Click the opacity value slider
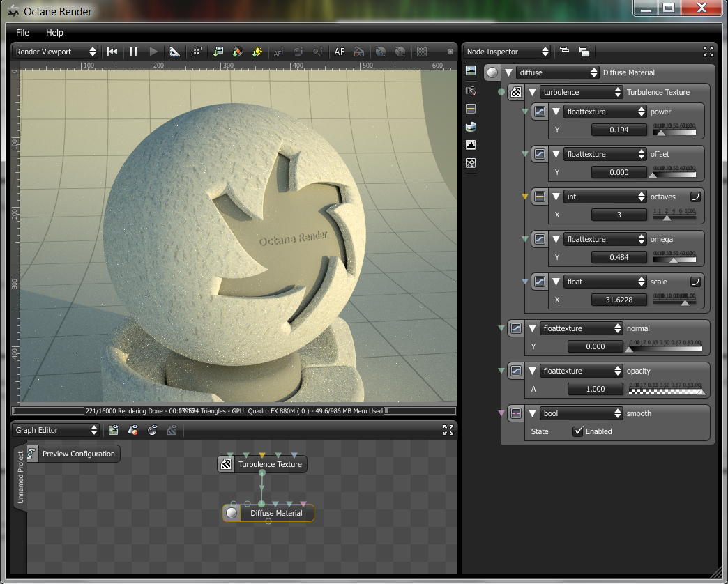 [665, 389]
